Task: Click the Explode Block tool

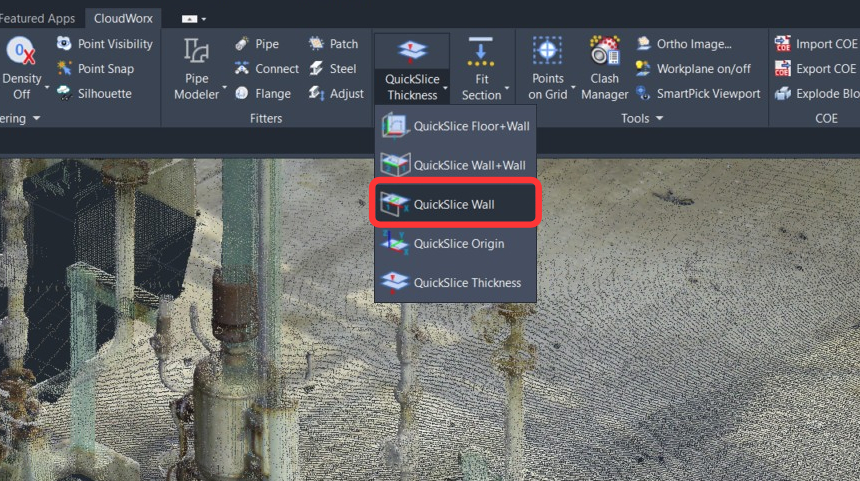Action: [x=817, y=93]
